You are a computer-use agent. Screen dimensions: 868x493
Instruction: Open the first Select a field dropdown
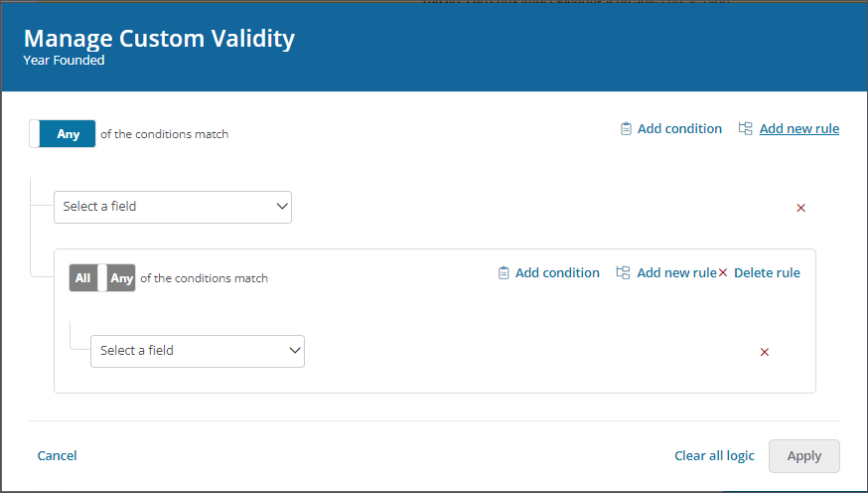(x=173, y=207)
